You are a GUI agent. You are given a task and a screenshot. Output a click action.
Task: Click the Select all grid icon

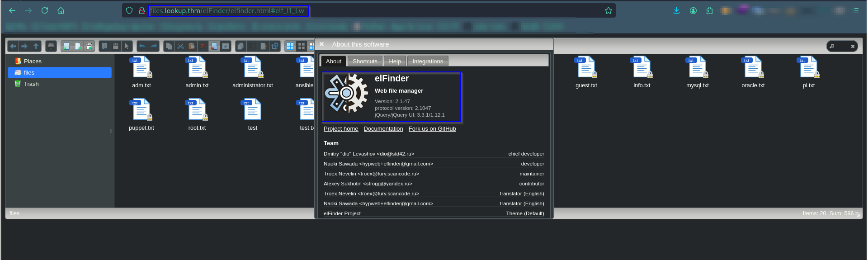[290, 46]
